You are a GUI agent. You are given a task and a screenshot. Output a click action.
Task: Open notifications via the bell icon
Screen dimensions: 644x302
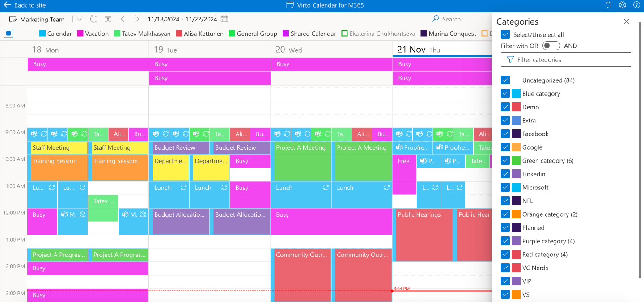(x=608, y=6)
